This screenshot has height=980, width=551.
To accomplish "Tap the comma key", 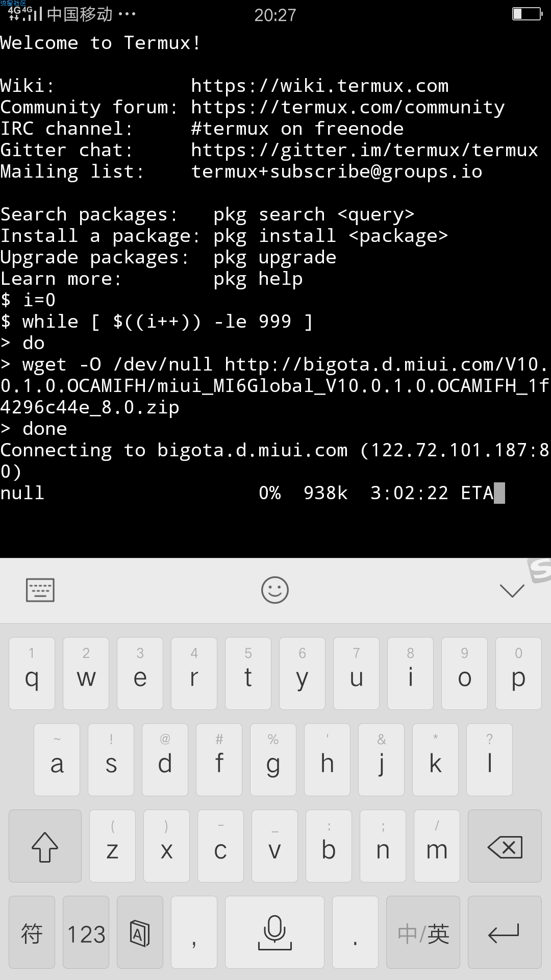I will 194,932.
